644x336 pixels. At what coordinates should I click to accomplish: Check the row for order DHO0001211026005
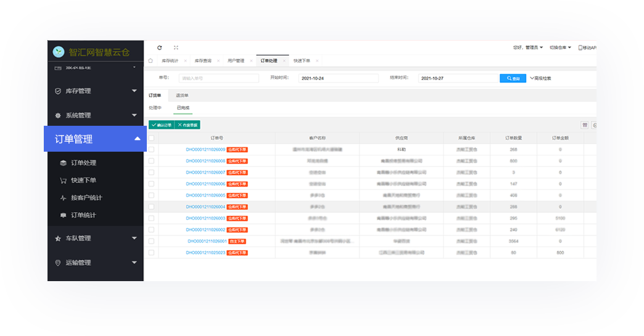(152, 195)
